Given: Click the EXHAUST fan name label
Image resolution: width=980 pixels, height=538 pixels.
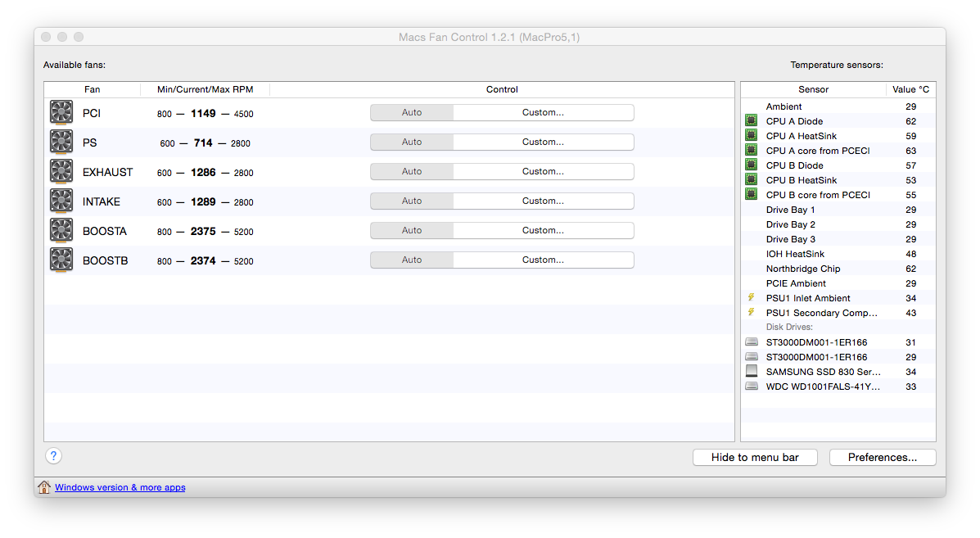Looking at the screenshot, I should click(107, 173).
